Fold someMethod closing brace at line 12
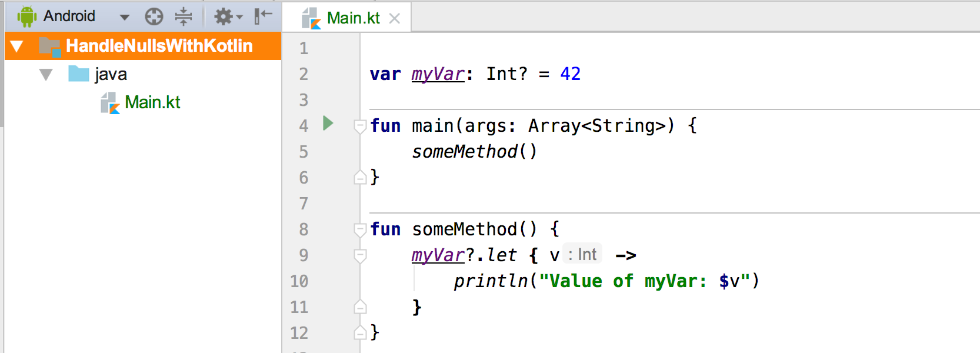This screenshot has width=980, height=353. pyautogui.click(x=360, y=333)
